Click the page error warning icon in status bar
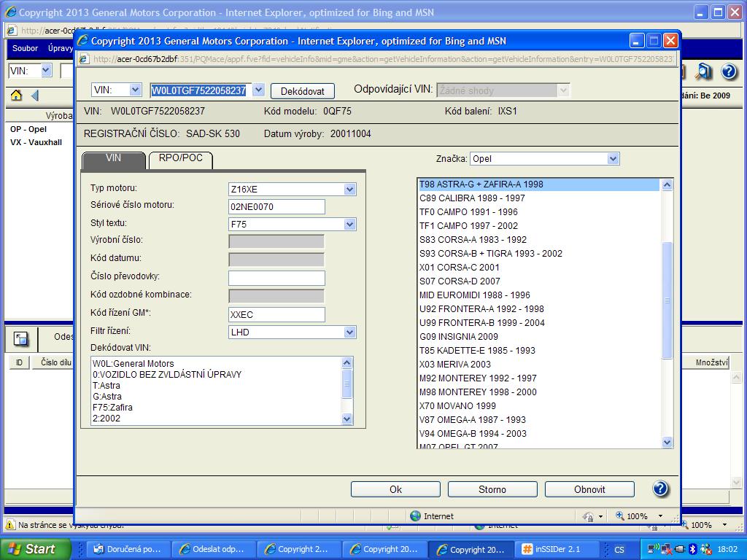The height and width of the screenshot is (560, 747). pyautogui.click(x=11, y=525)
